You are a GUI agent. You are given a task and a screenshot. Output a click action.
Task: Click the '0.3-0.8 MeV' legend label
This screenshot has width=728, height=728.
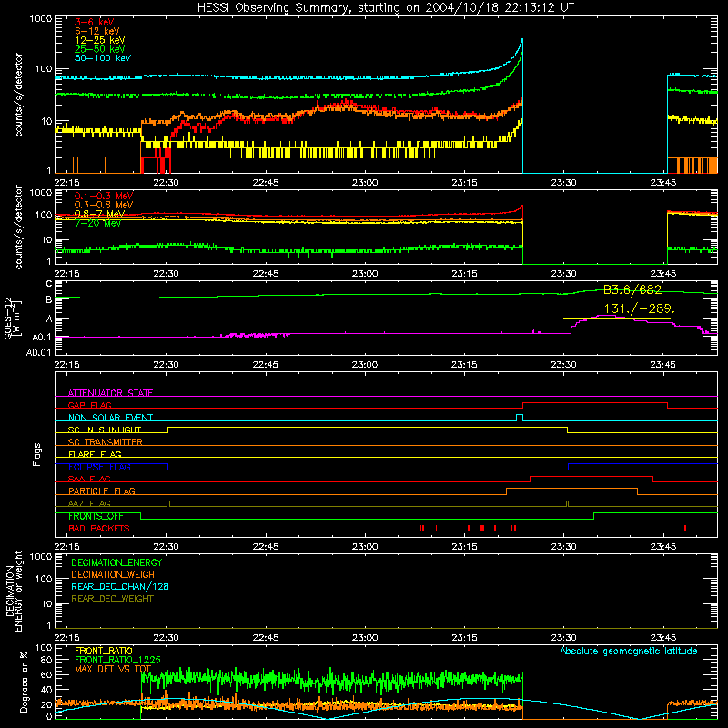[104, 205]
